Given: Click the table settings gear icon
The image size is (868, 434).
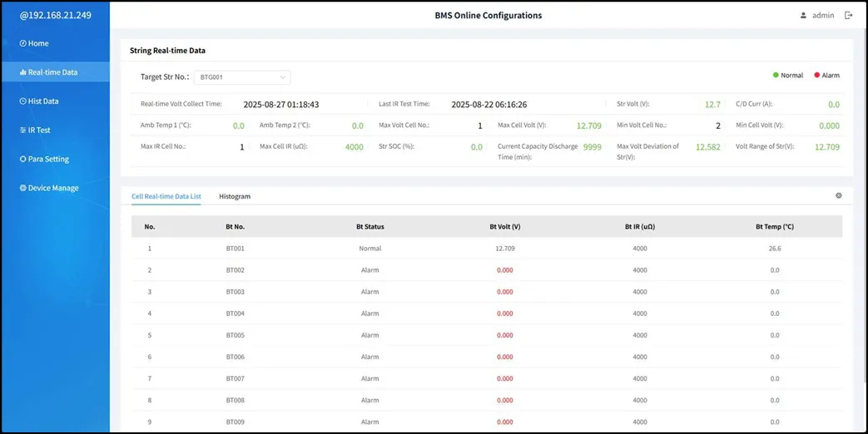Looking at the screenshot, I should (839, 195).
